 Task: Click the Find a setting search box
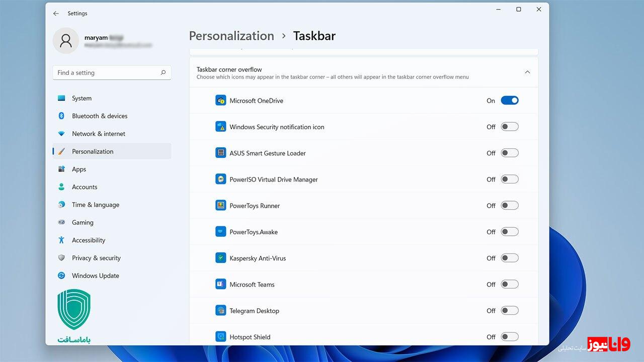point(106,73)
